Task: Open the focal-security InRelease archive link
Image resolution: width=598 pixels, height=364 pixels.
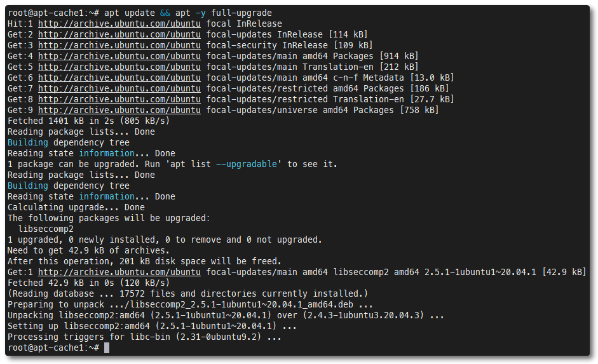Action: [119, 45]
